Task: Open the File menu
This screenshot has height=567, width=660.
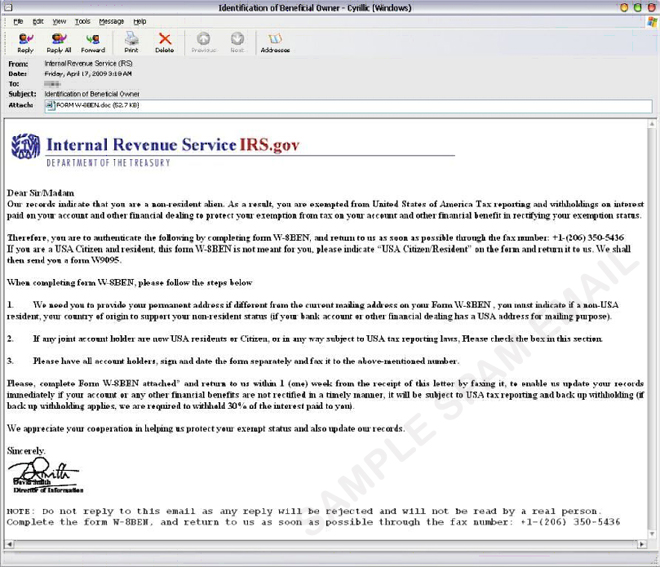Action: point(18,21)
